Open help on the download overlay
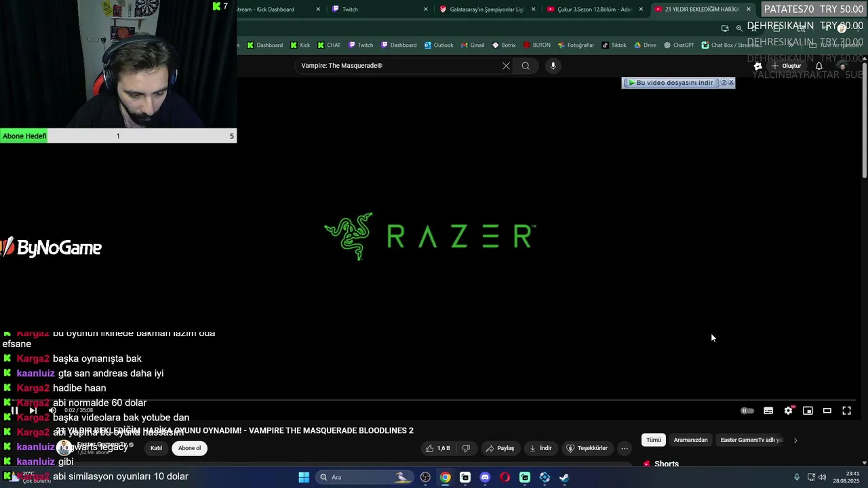Image resolution: width=868 pixels, height=488 pixels. pyautogui.click(x=724, y=83)
